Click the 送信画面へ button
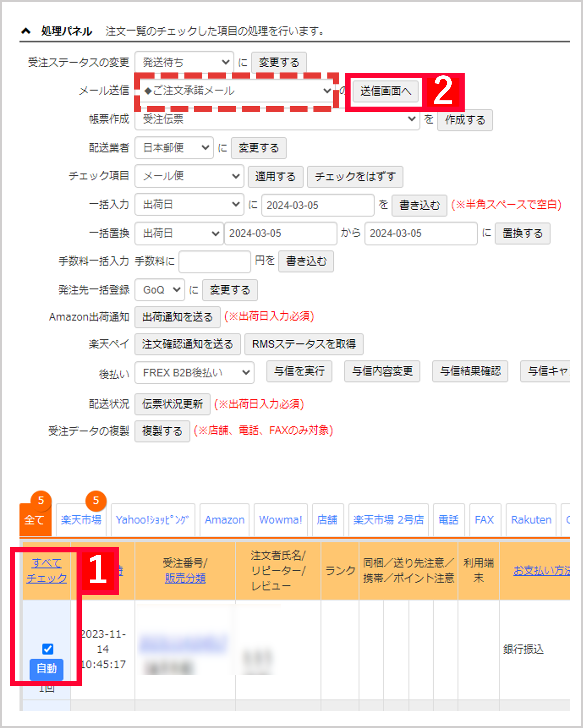 (386, 91)
